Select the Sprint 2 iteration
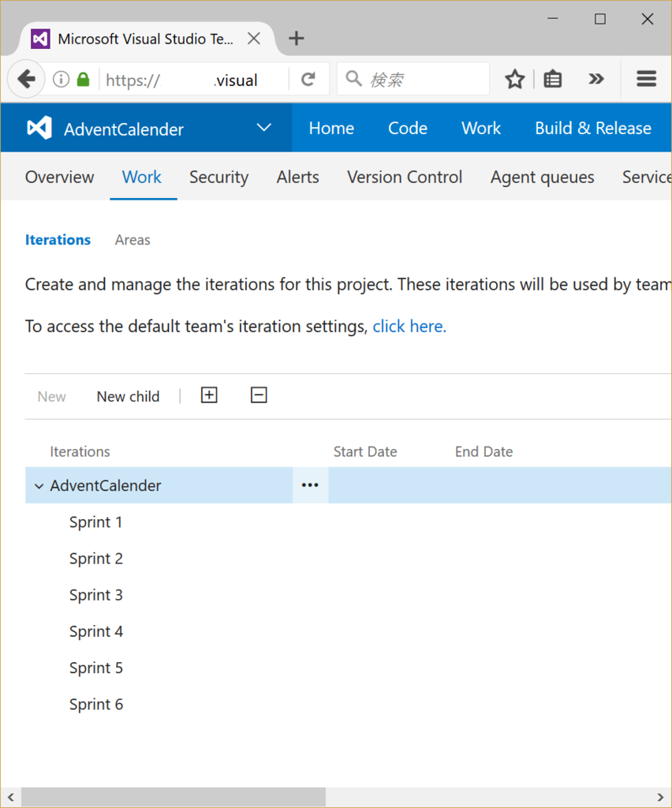The image size is (672, 808). (95, 559)
